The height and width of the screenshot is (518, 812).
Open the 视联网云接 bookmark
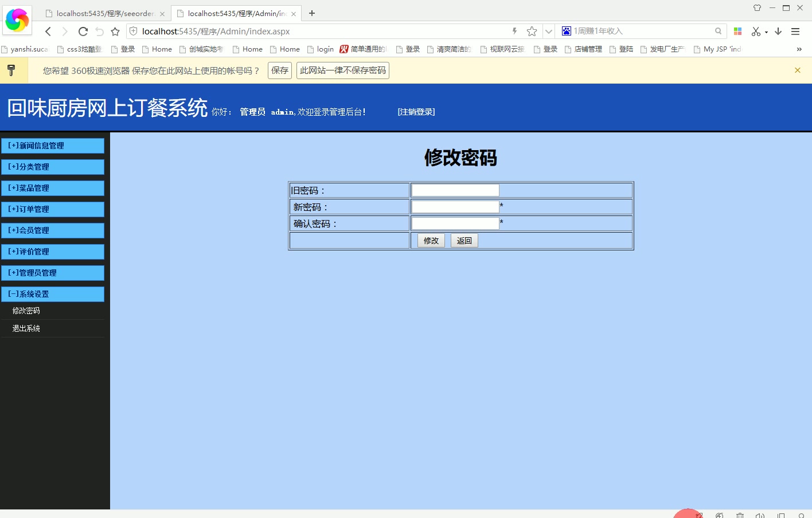502,49
